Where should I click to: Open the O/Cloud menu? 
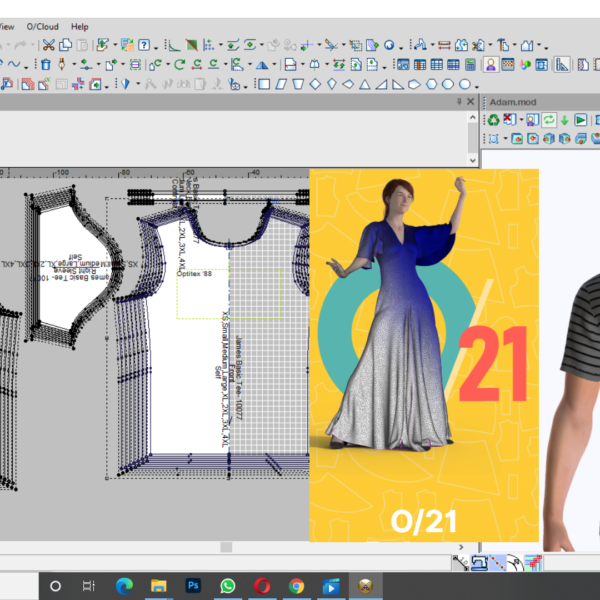pyautogui.click(x=41, y=27)
